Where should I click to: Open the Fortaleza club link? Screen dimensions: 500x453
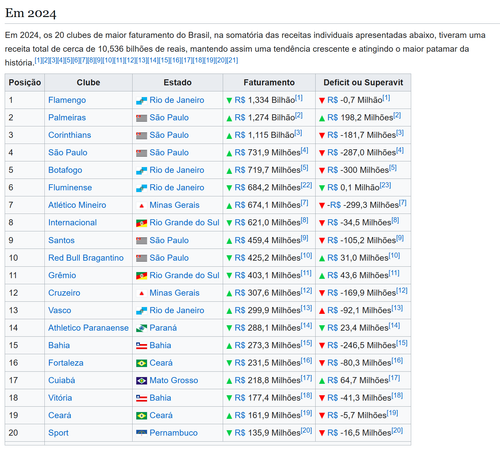[66, 363]
